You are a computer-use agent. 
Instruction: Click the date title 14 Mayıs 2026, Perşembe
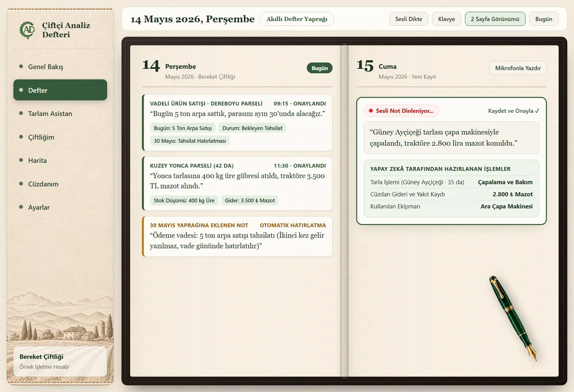192,19
